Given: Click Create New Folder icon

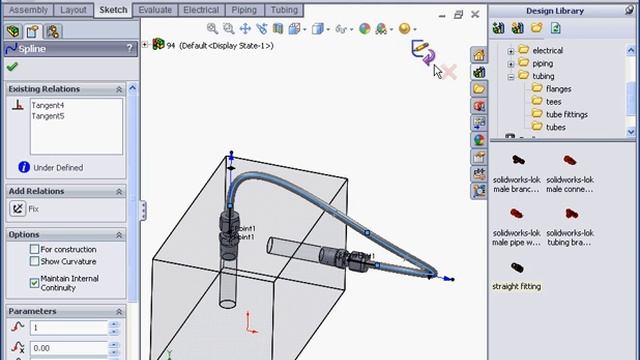Looking at the screenshot, I should (x=536, y=28).
